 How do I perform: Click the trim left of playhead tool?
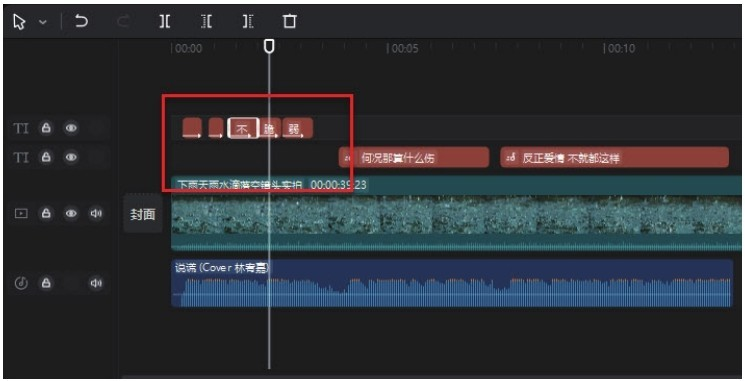(x=207, y=21)
